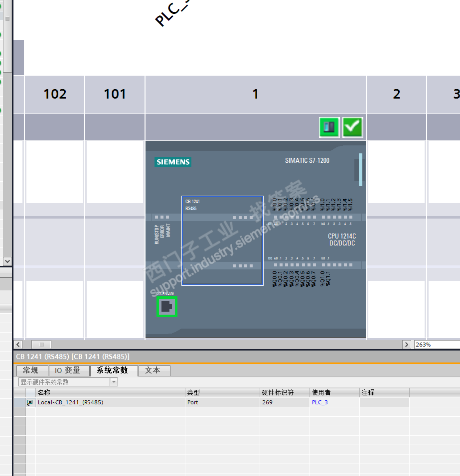
Task: Select the Local~CB_1241_(RS485) name cell
Action: 110,402
